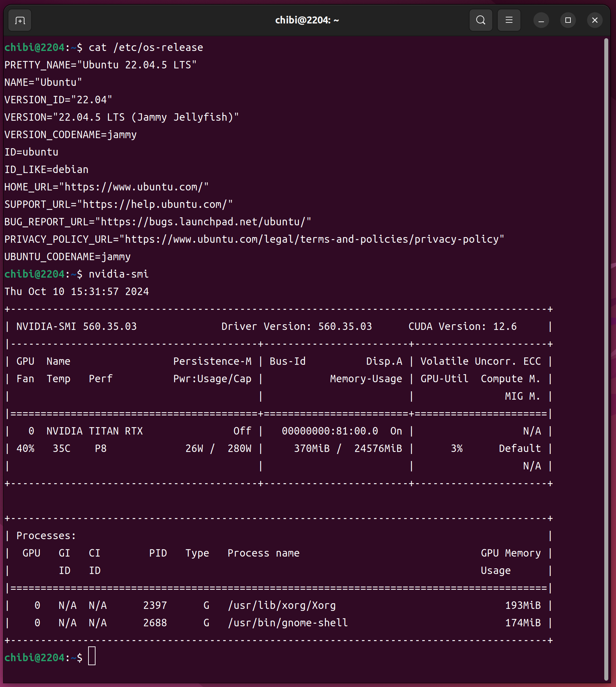This screenshot has width=616, height=687.
Task: Click the nvidia-smi command text
Action: [x=118, y=274]
